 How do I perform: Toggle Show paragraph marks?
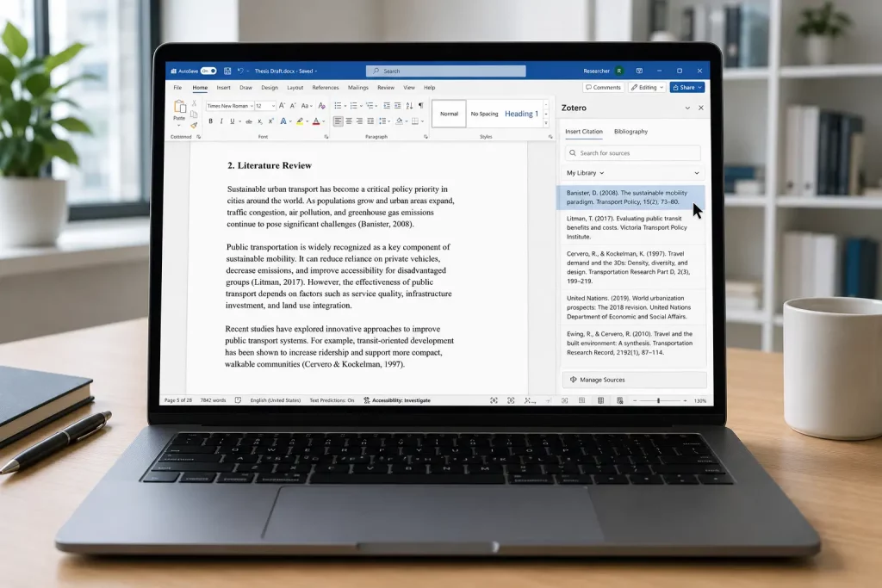click(x=420, y=106)
